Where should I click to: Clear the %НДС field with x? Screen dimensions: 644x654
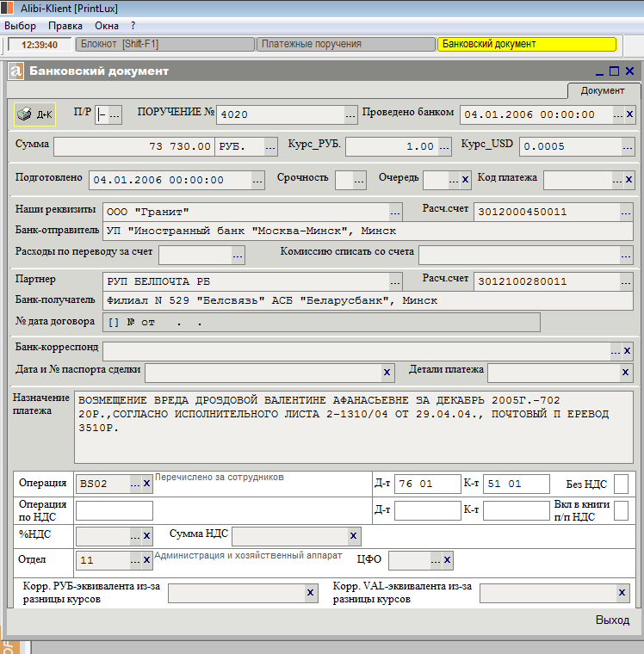click(x=147, y=536)
